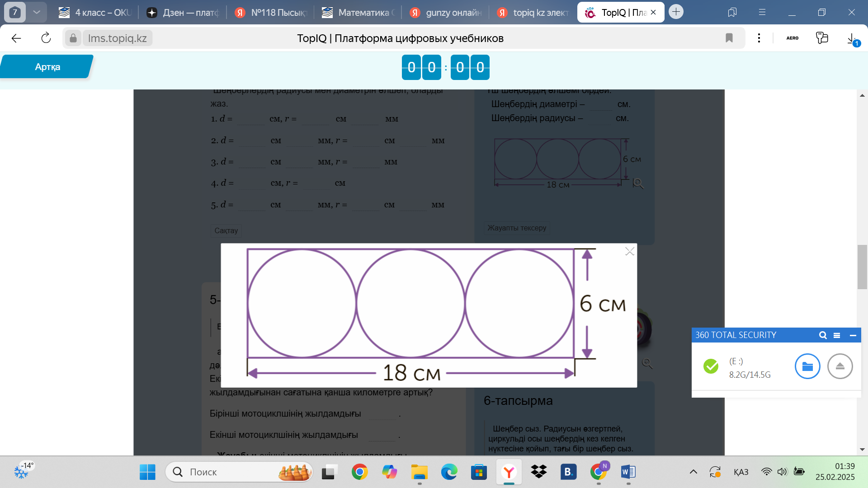868x488 pixels.
Task: Click the site lock security icon
Action: pyautogui.click(x=73, y=38)
